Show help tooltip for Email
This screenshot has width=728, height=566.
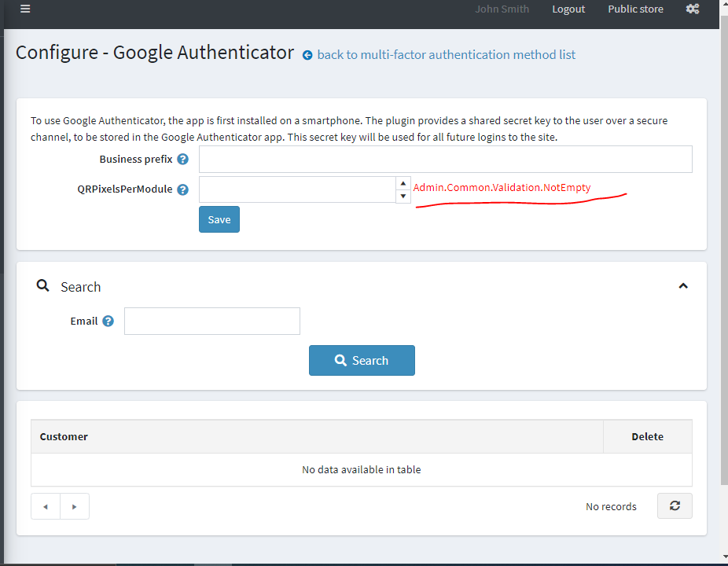click(108, 322)
